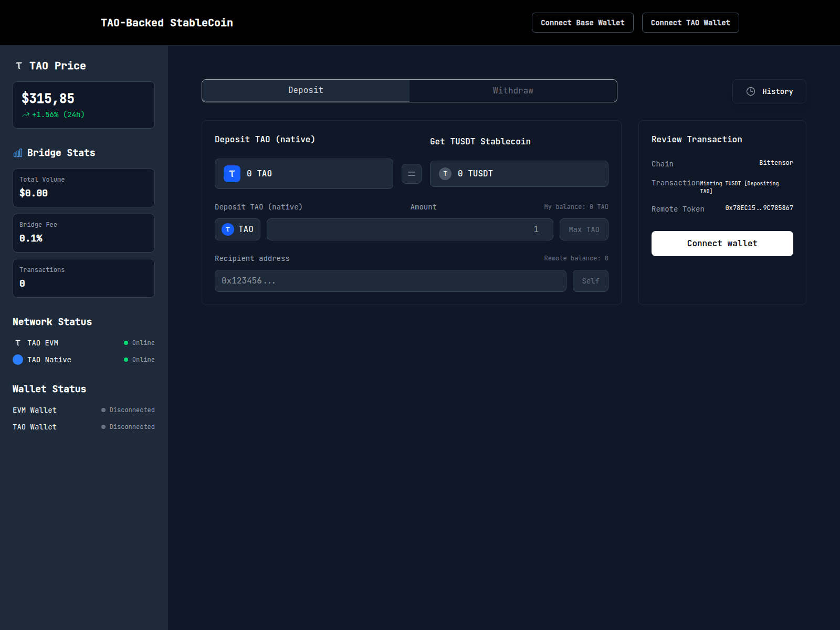
Task: Click the equals swap icon between token boxes
Action: [x=412, y=174]
